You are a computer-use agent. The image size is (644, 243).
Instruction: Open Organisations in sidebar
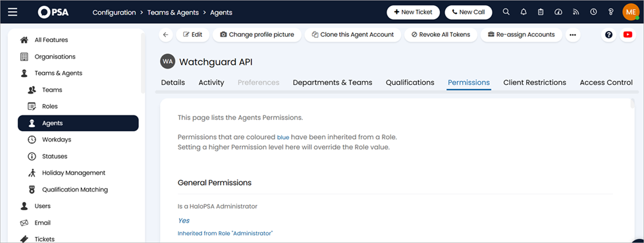pyautogui.click(x=78, y=57)
